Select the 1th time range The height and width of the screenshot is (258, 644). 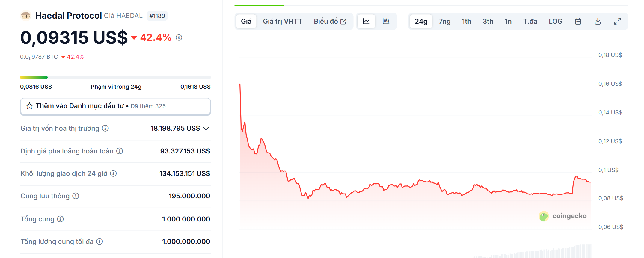point(467,21)
